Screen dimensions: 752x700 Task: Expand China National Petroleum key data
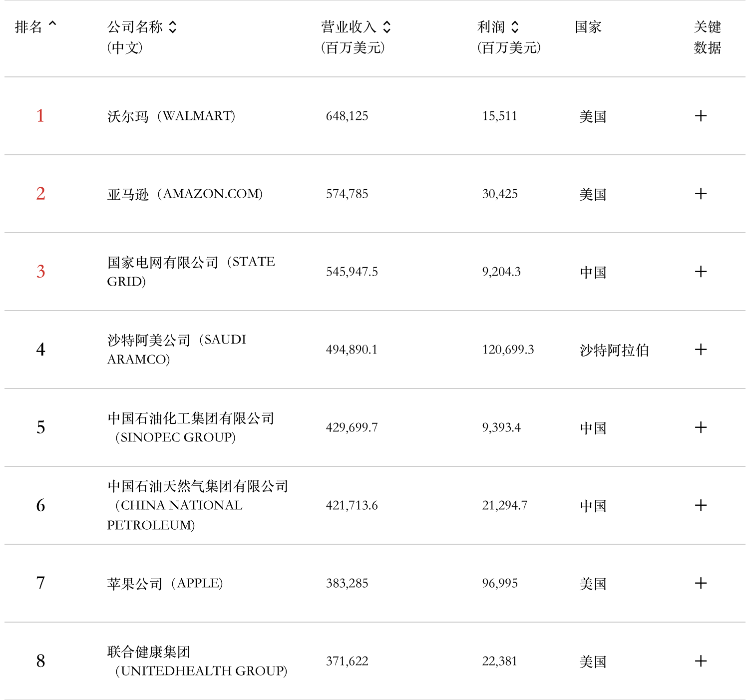pos(701,505)
